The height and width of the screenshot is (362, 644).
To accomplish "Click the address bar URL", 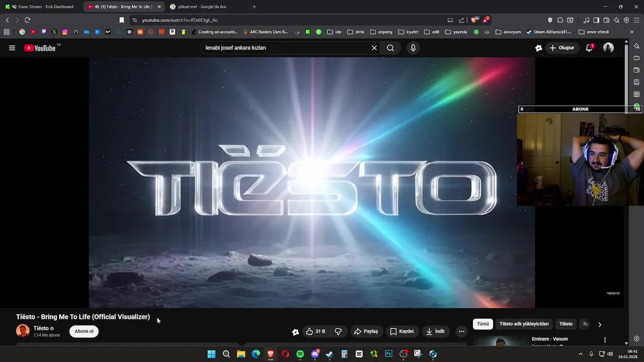I will 180,20.
